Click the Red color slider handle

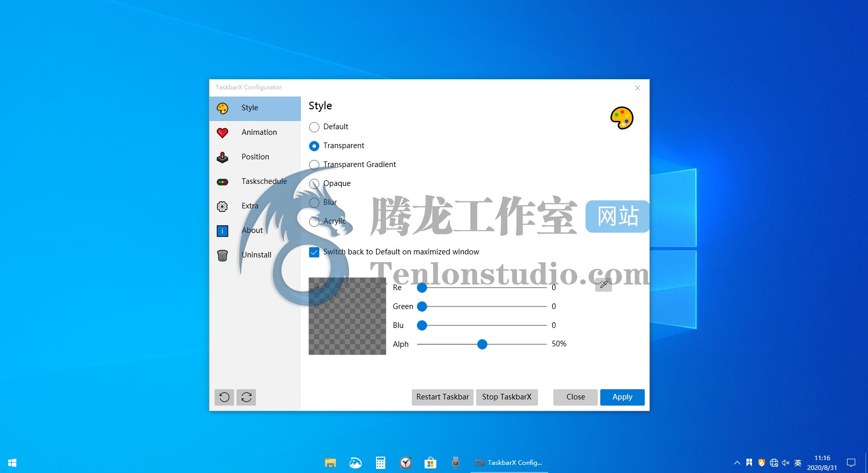(422, 288)
